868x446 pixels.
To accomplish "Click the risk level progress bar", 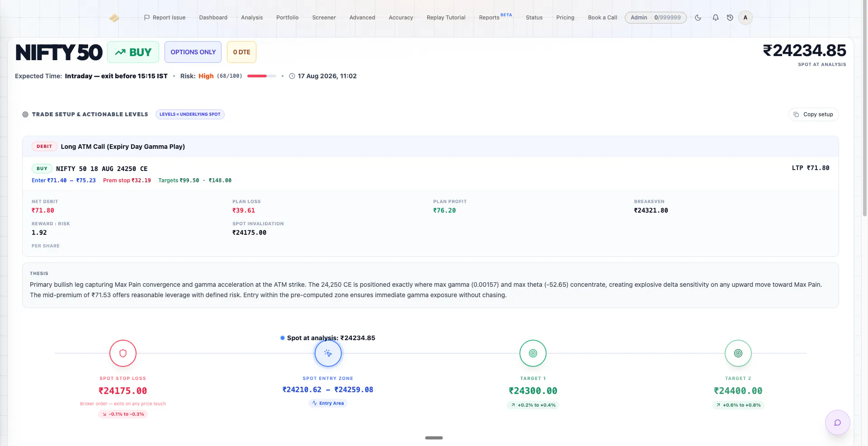I will coord(261,76).
